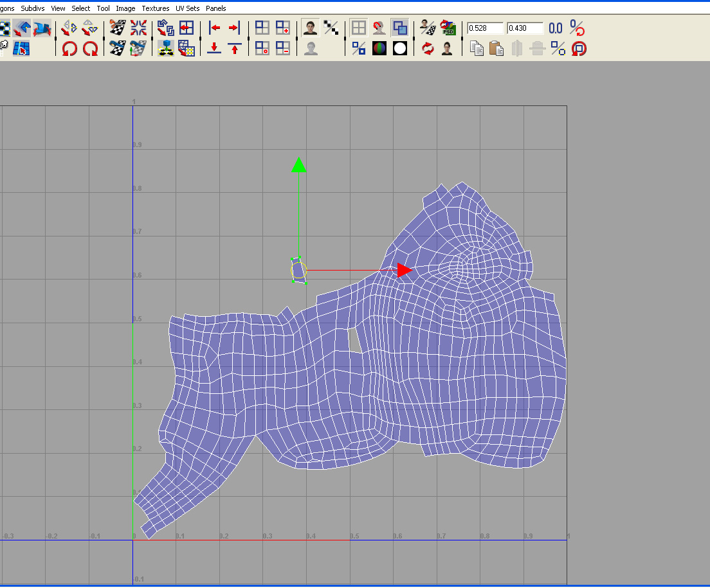The image size is (710, 588).
Task: Toggle texture image display on/off
Action: click(311, 28)
